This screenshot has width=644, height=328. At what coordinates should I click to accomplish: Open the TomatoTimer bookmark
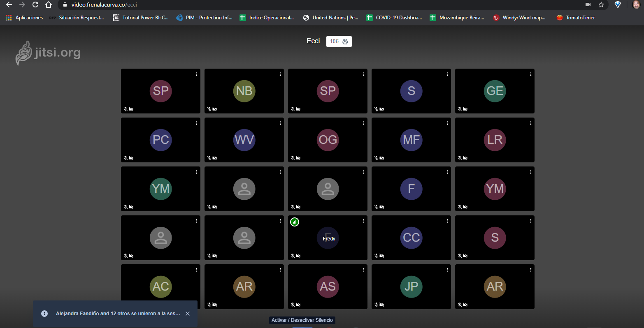[576, 18]
